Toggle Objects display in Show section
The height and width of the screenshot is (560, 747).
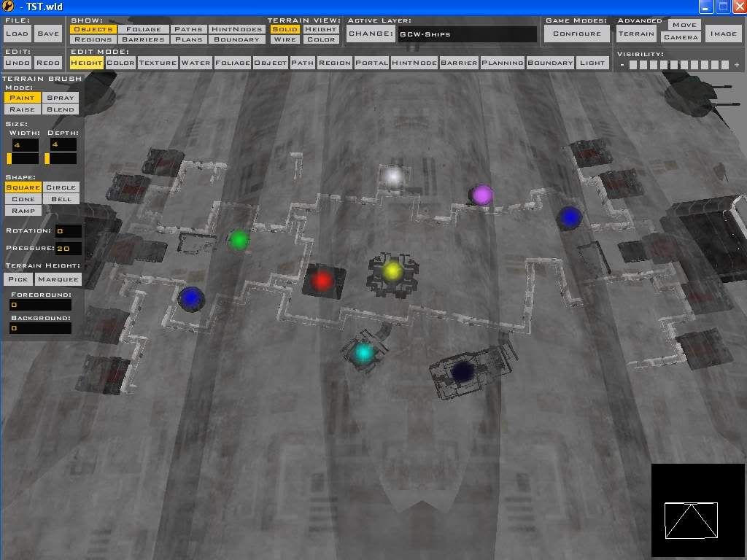point(93,29)
